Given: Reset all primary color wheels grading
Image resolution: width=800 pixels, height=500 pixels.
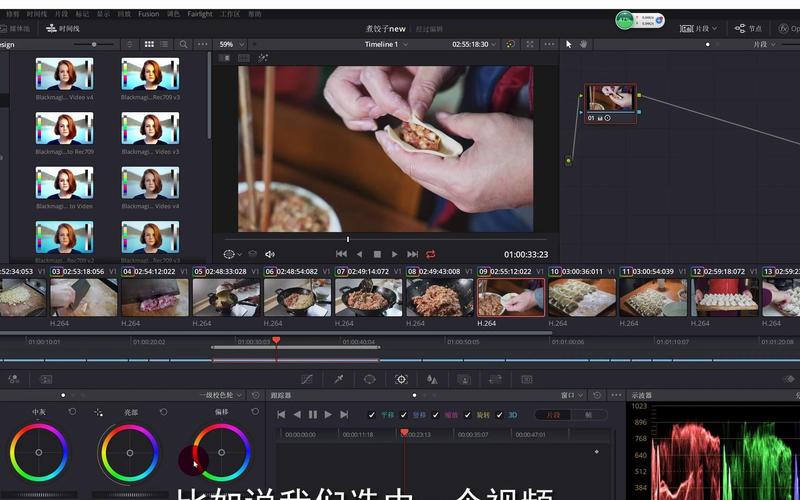Looking at the screenshot, I should point(256,395).
